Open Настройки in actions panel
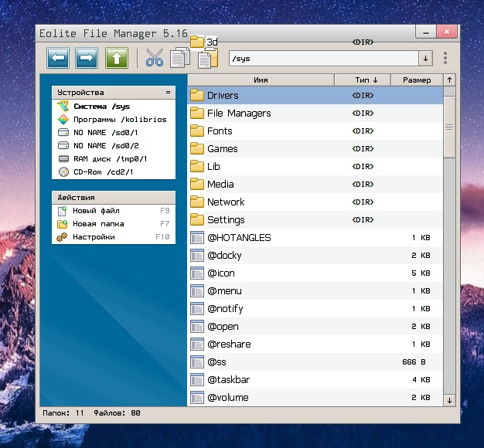Image resolution: width=484 pixels, height=448 pixels. (x=94, y=237)
